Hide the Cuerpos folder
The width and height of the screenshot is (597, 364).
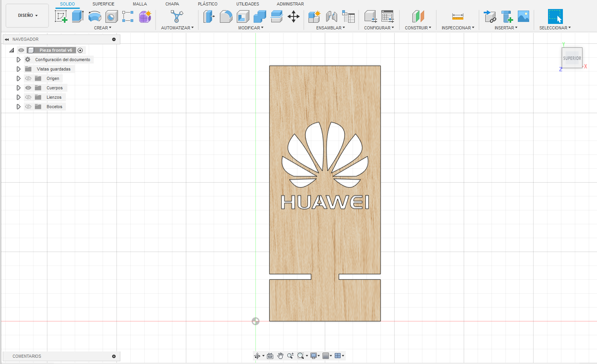[x=28, y=88]
